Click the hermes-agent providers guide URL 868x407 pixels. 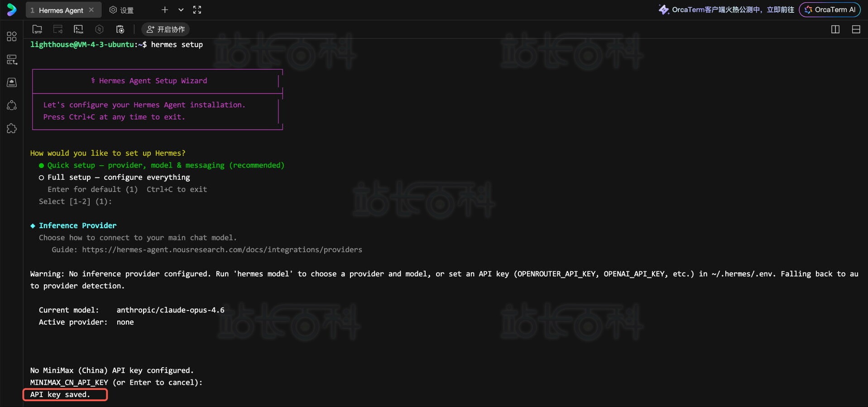point(222,250)
